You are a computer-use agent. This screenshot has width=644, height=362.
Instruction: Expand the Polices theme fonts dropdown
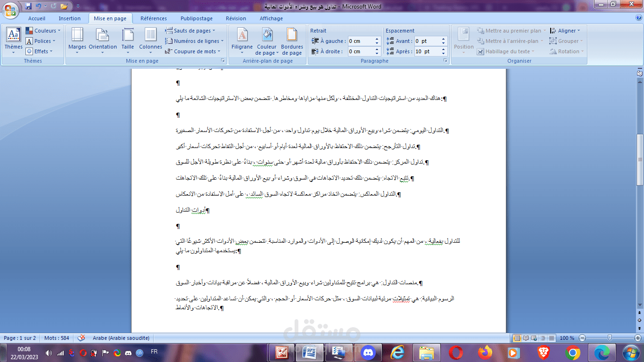41,41
